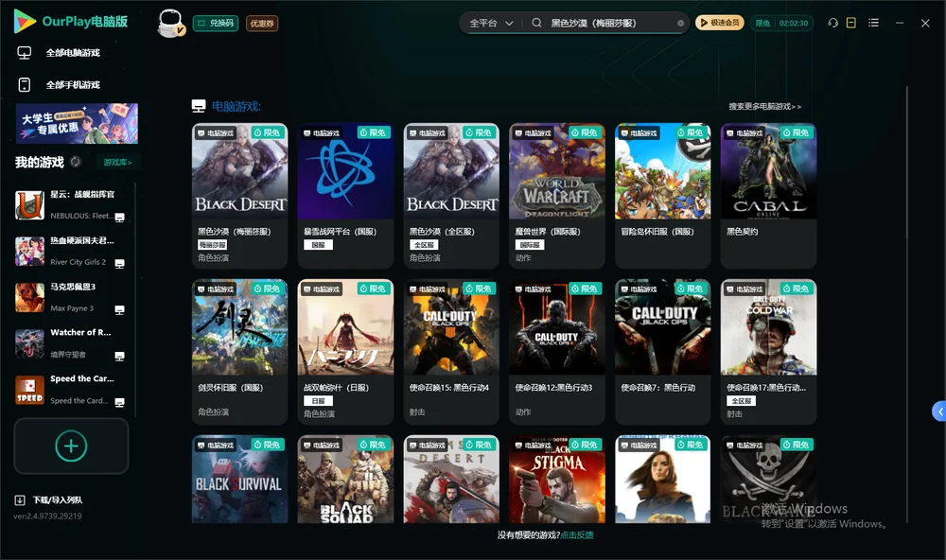
Task: Open the main menu list icon
Action: [873, 23]
